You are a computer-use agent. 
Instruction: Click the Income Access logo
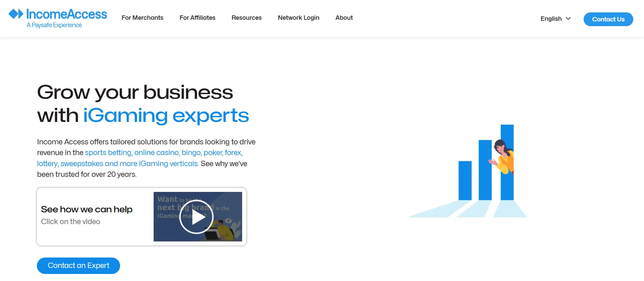click(x=58, y=18)
